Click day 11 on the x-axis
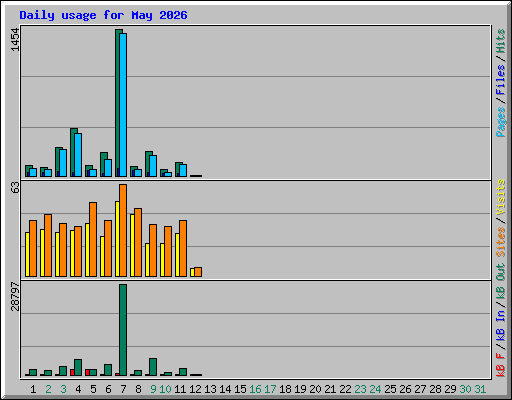 pos(180,389)
